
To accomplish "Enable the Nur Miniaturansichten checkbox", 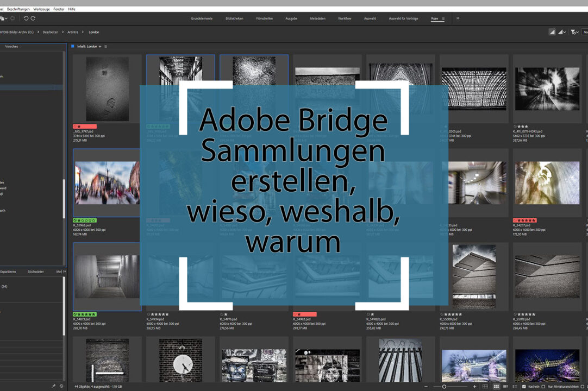I will [x=543, y=387].
